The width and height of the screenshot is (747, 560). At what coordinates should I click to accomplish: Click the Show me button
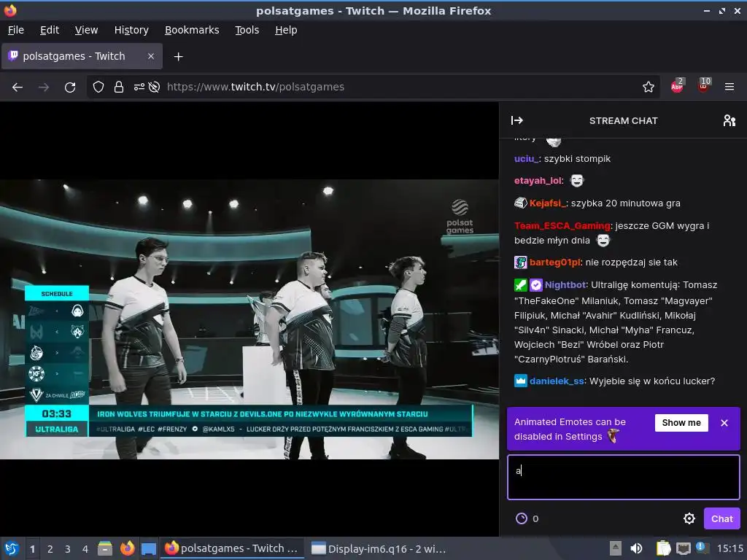point(681,423)
